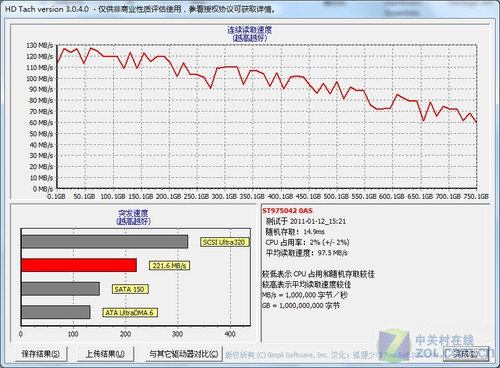500x368 pixels.
Task: Click the 221.6 MB/s burst speed label
Action: pyautogui.click(x=169, y=266)
